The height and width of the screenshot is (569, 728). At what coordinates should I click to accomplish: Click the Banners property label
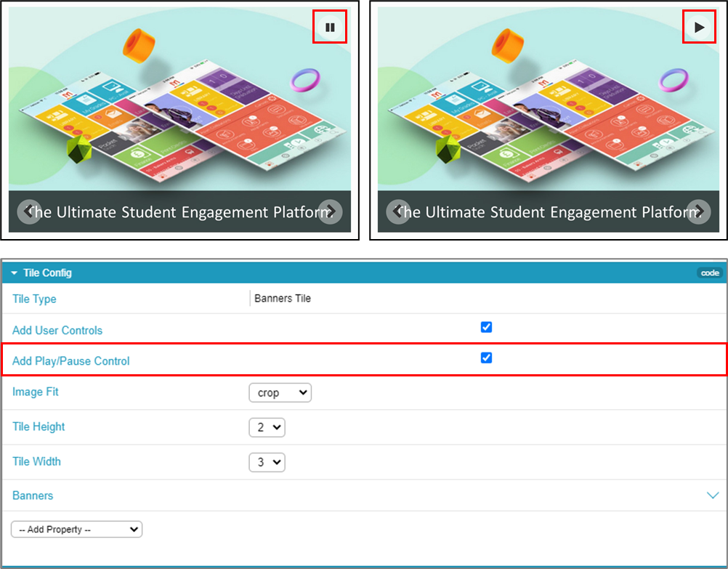pyautogui.click(x=33, y=496)
